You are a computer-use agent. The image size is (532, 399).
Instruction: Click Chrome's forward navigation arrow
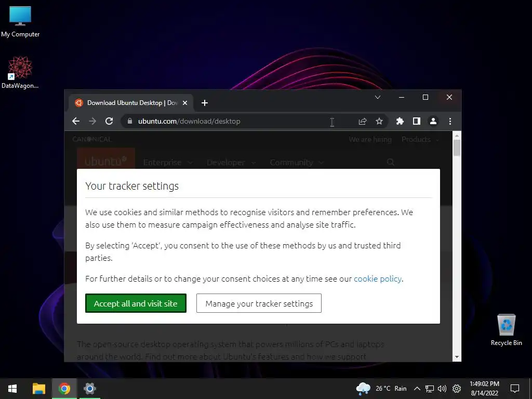point(92,121)
